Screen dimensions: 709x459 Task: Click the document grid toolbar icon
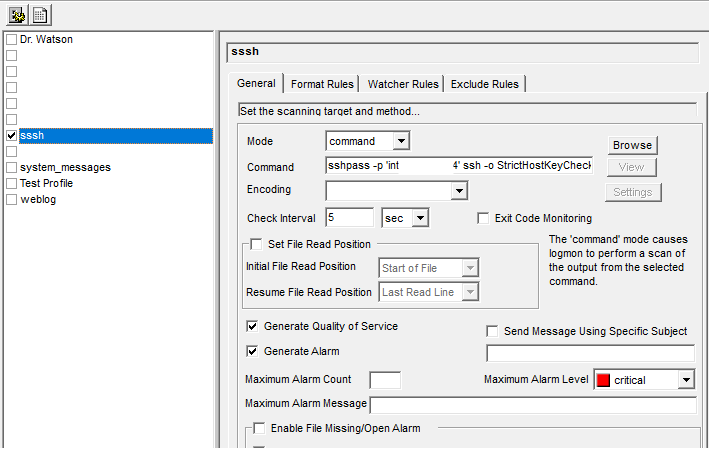click(40, 15)
